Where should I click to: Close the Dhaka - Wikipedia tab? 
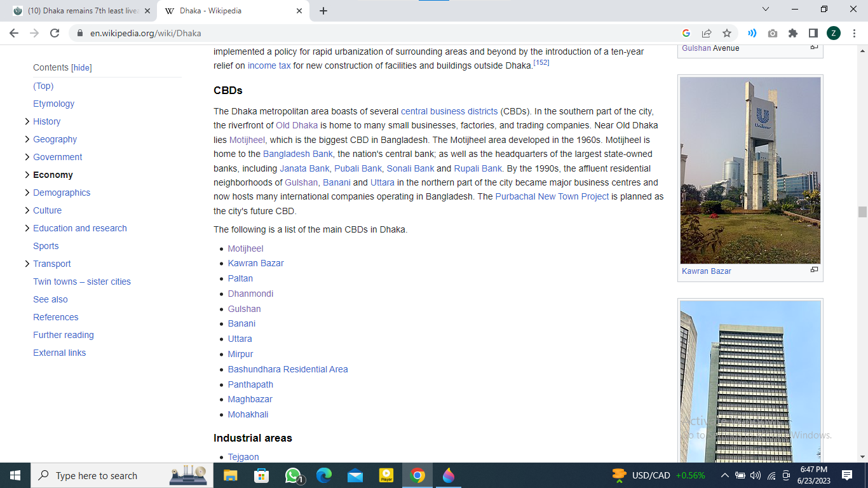[299, 11]
